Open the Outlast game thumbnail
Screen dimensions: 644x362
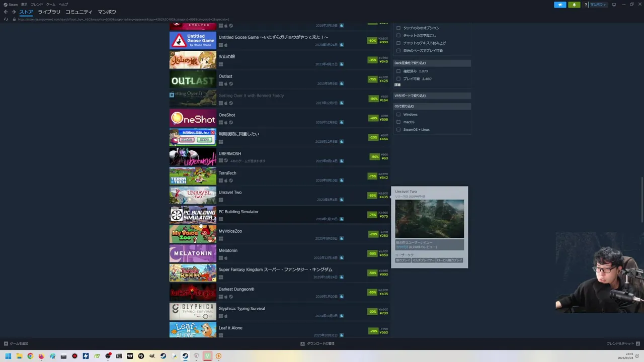click(193, 79)
